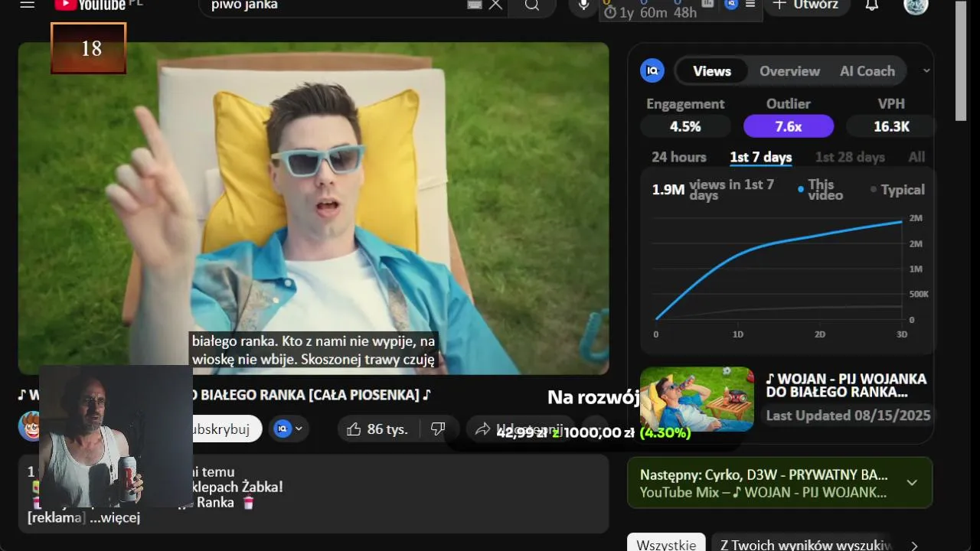The height and width of the screenshot is (551, 980).
Task: Click the 'WOJAN - PIJ WOJANKA' title in panel
Action: coord(846,386)
